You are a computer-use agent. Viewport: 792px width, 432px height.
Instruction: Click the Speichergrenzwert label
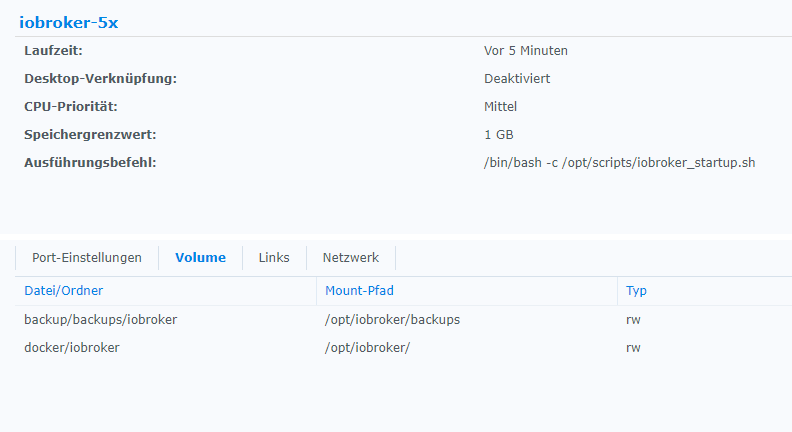pyautogui.click(x=90, y=135)
